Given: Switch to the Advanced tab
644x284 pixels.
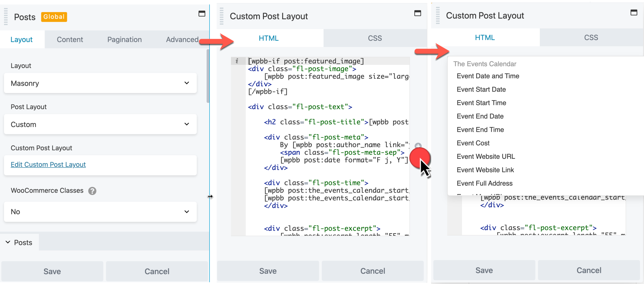Looking at the screenshot, I should 182,39.
